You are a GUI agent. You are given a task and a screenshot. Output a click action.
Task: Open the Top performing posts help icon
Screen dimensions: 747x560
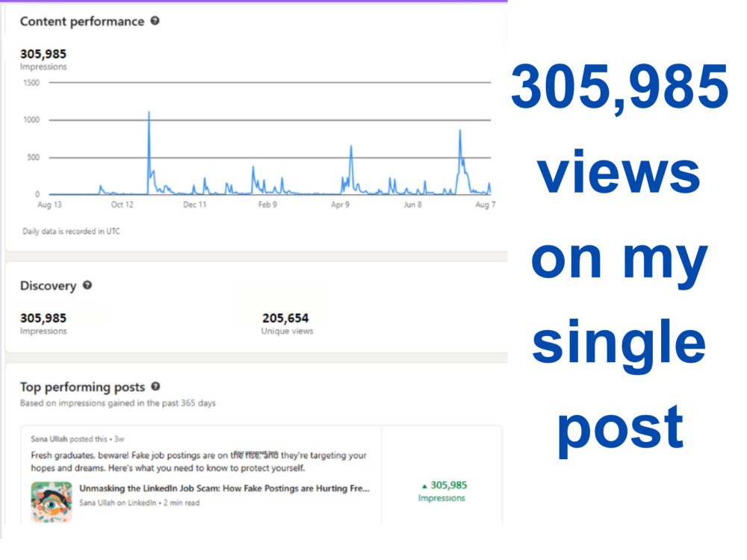coord(155,387)
